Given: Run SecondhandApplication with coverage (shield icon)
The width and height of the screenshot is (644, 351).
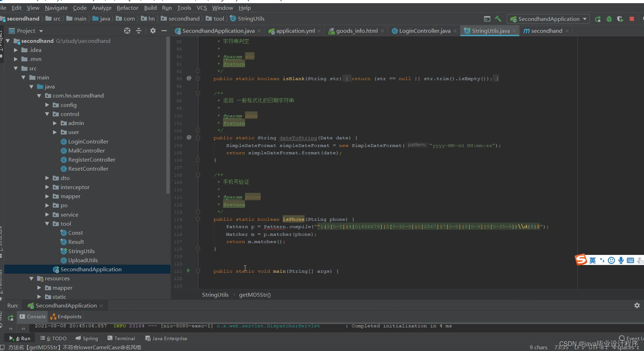Looking at the screenshot, I should 620,19.
